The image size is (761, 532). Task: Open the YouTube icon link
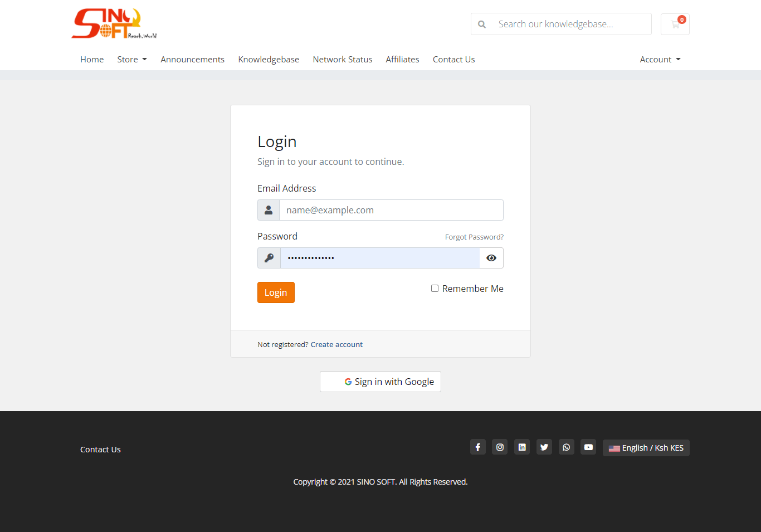pyautogui.click(x=588, y=447)
